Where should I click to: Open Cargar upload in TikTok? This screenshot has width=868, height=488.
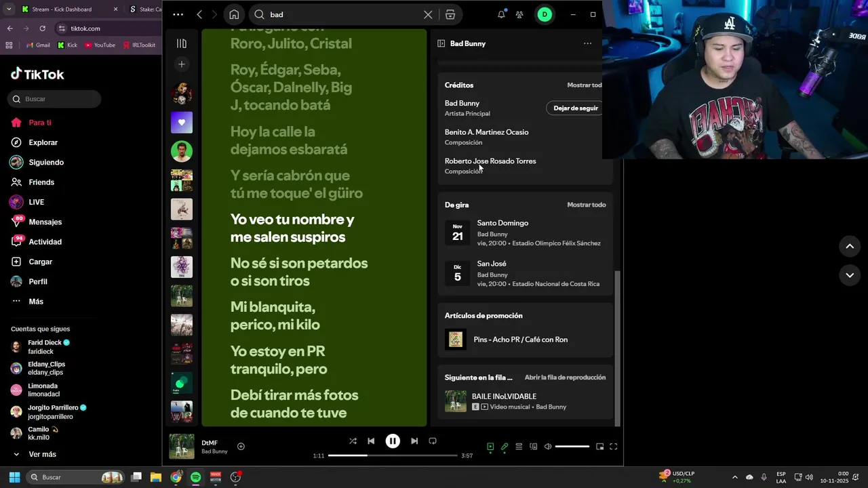click(x=40, y=262)
